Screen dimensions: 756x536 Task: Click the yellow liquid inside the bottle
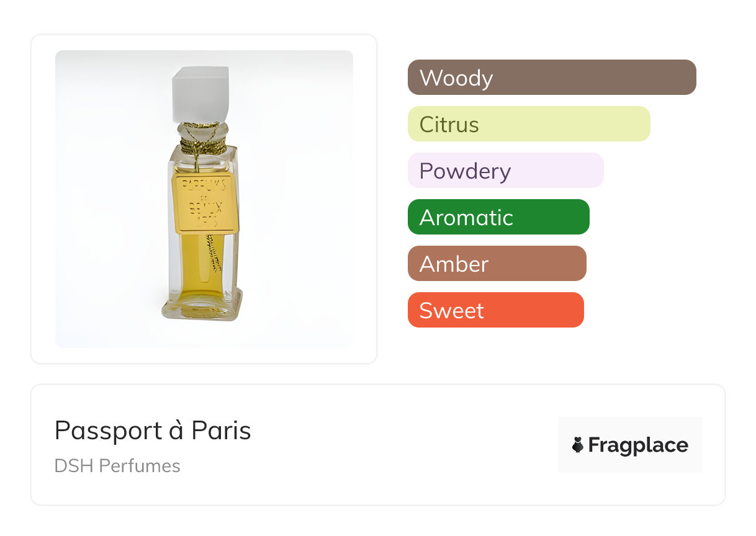click(x=199, y=267)
